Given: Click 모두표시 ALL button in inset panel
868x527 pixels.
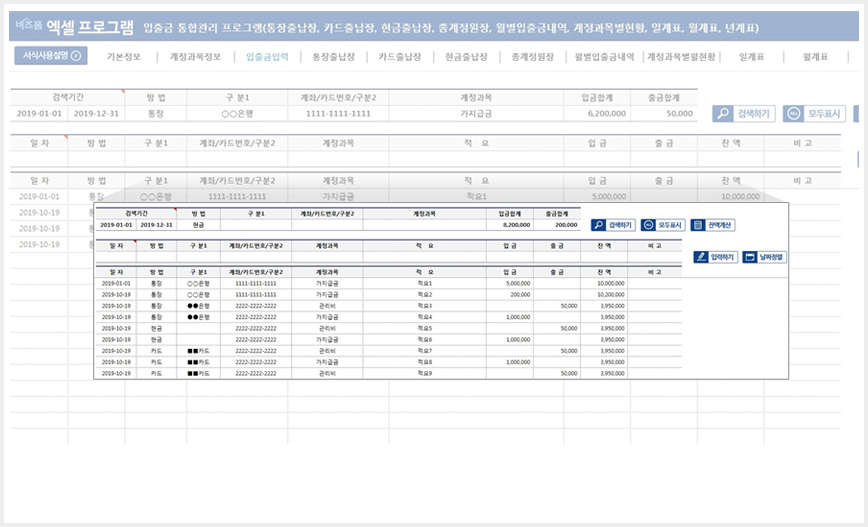Looking at the screenshot, I should [x=663, y=225].
